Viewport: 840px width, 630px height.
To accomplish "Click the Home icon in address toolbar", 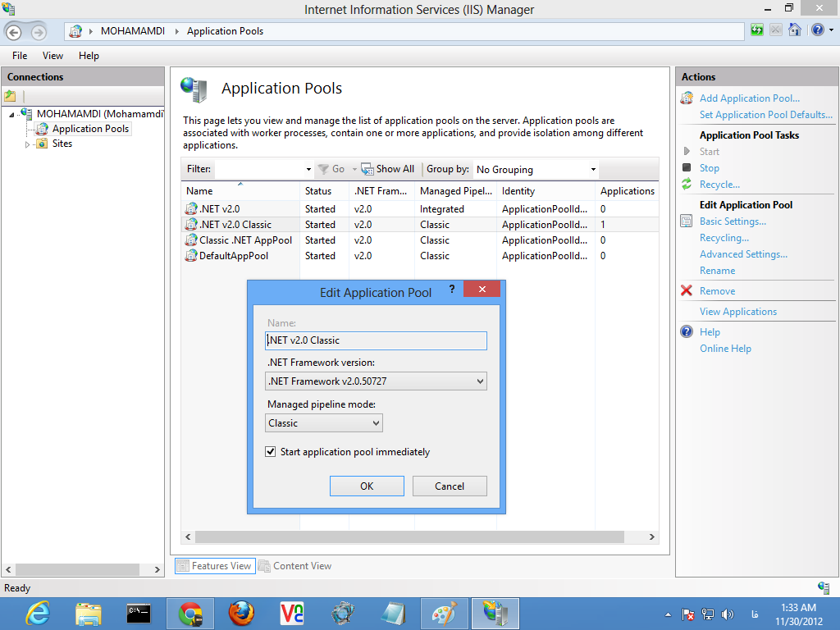I will [x=794, y=30].
